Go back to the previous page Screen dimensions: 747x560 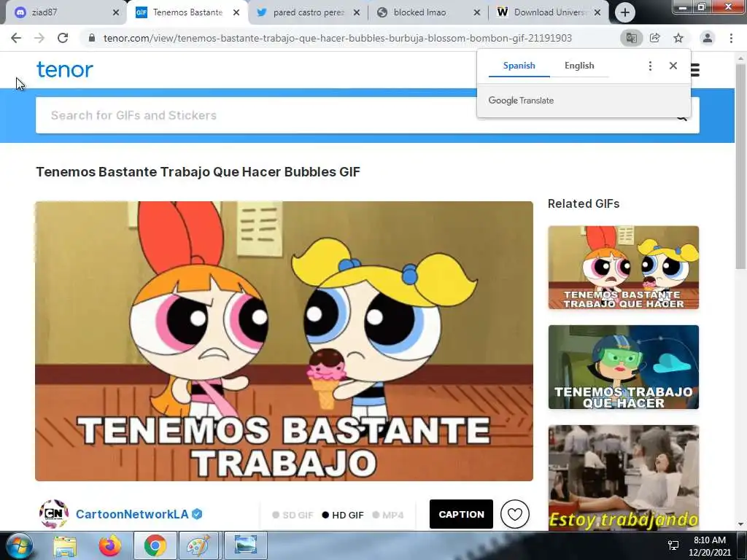point(16,38)
